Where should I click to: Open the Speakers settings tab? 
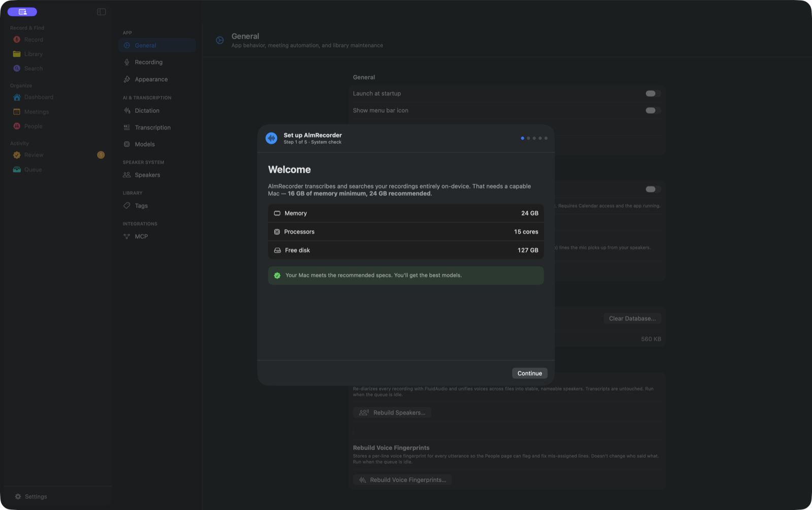click(x=157, y=175)
